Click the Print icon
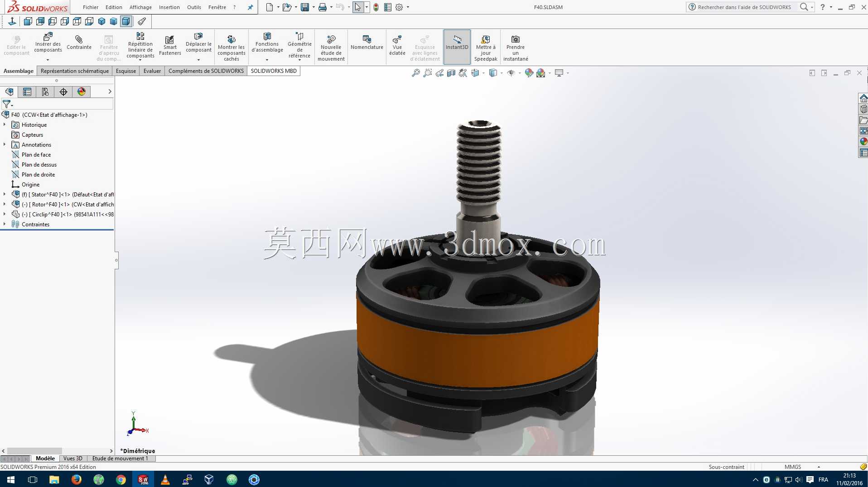 [323, 7]
